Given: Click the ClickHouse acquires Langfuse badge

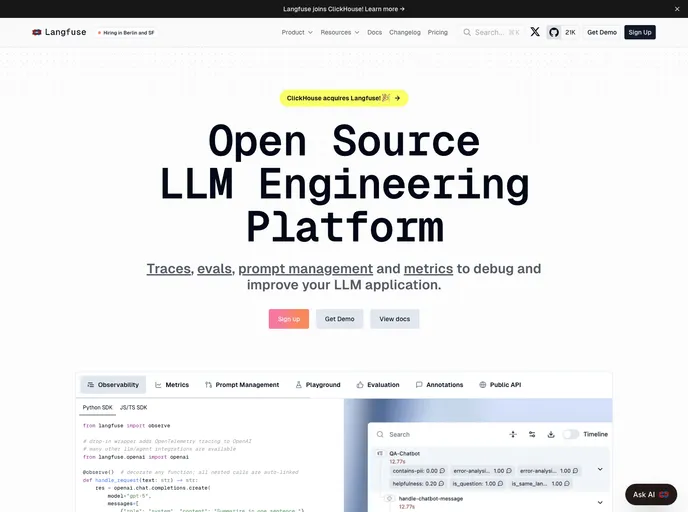Looking at the screenshot, I should tap(344, 98).
